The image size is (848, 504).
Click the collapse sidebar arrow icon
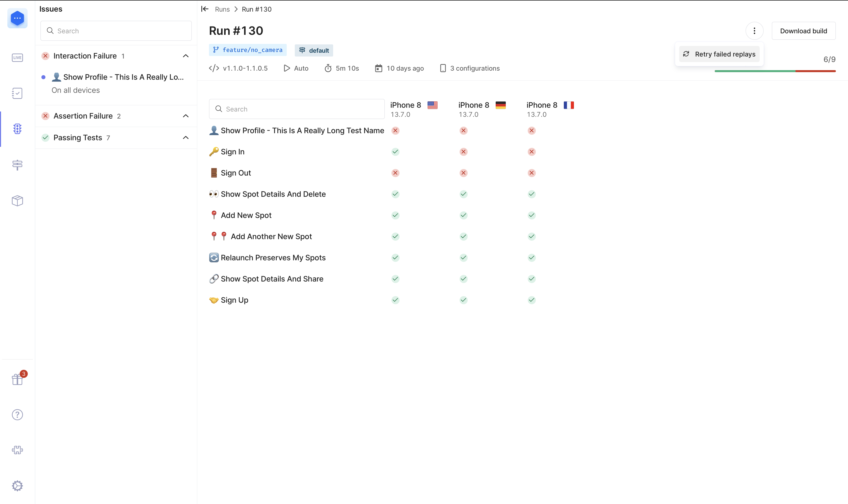[204, 9]
